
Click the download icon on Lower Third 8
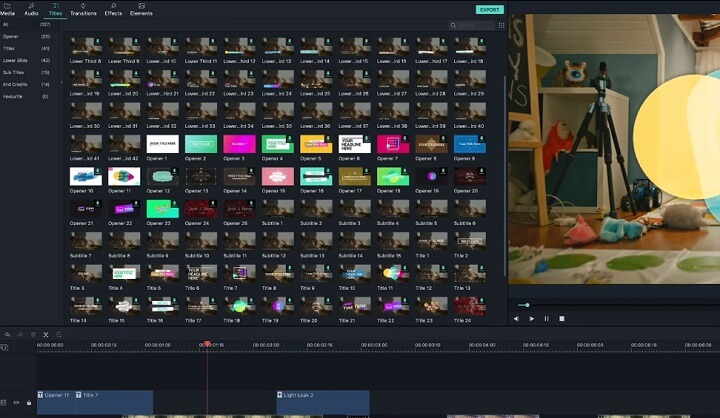pyautogui.click(x=97, y=41)
